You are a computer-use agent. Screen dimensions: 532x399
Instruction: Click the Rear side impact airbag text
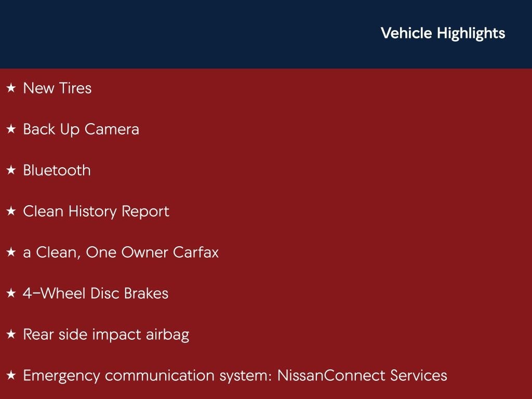[x=106, y=335]
